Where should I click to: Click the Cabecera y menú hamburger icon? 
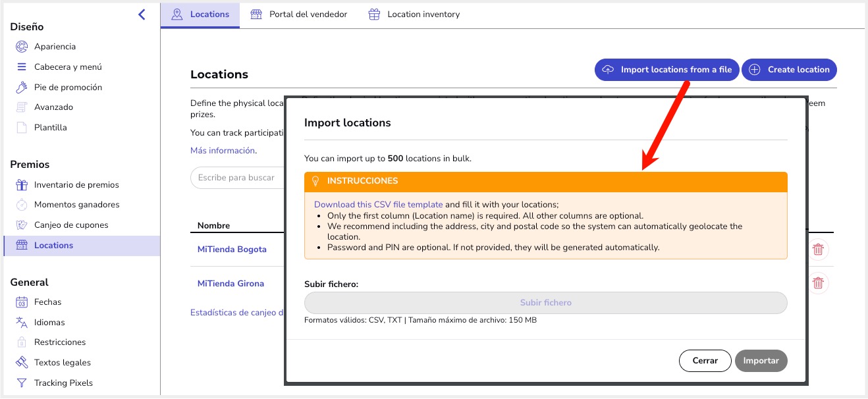22,67
